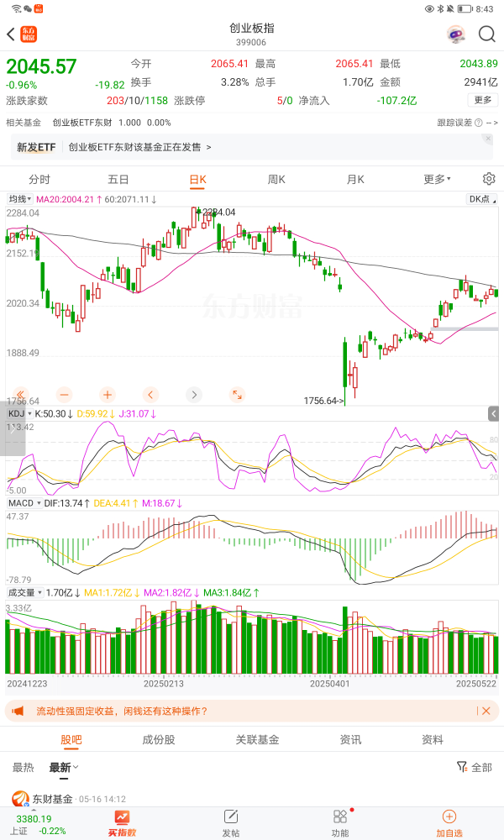Image resolution: width=504 pixels, height=840 pixels.
Task: Open the KDJ indicator dropdown
Action: pyautogui.click(x=19, y=414)
